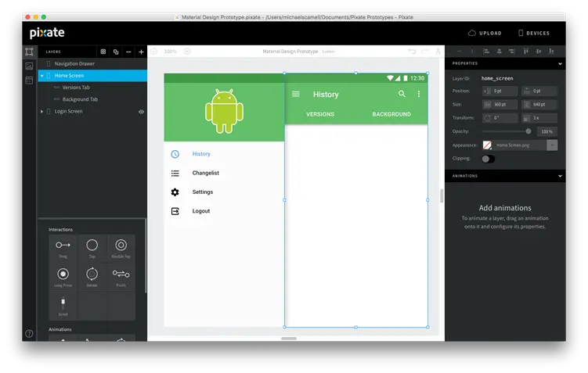Select the Double Tap interaction
Screen dimensions: 588x373
point(121,249)
